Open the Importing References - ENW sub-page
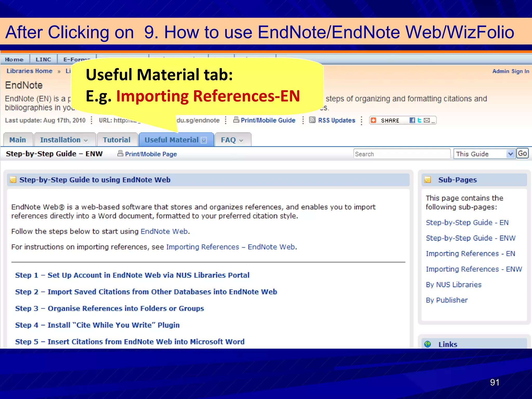Image resolution: width=532 pixels, height=399 pixels. pyautogui.click(x=474, y=269)
